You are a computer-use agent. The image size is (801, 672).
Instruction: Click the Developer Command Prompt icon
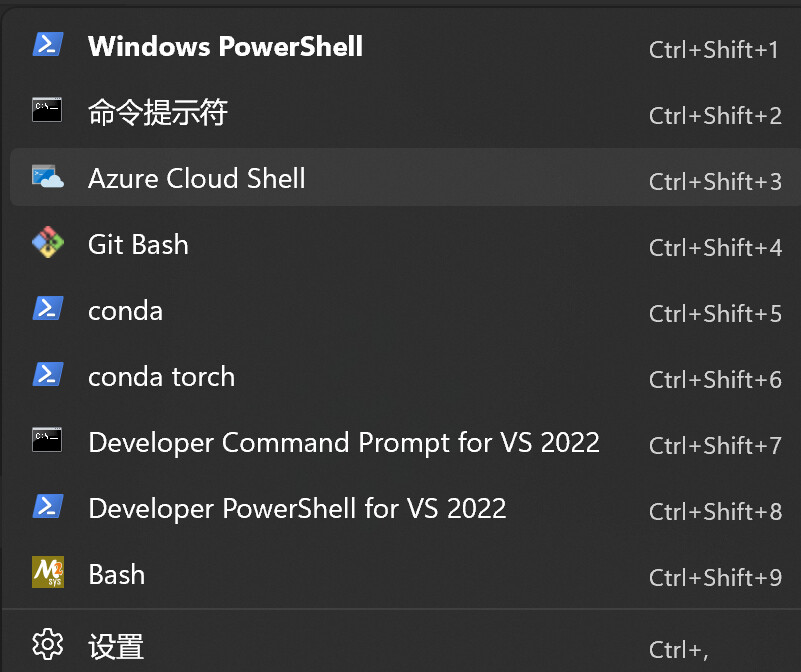click(47, 440)
